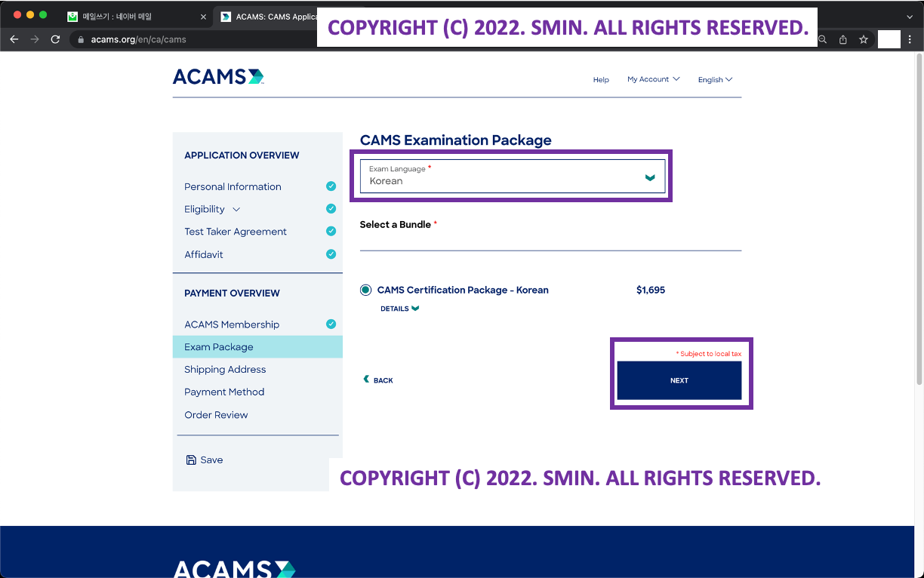924x578 pixels.
Task: Click the APPLICATION OVERVIEW heading
Action: coord(242,155)
